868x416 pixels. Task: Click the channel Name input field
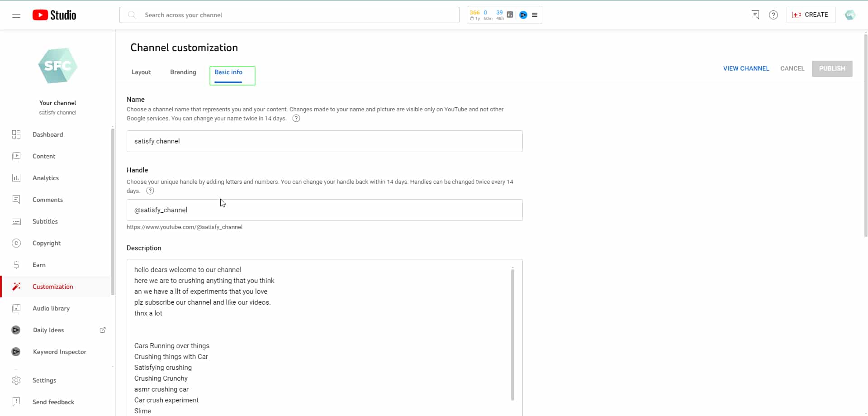click(x=324, y=141)
